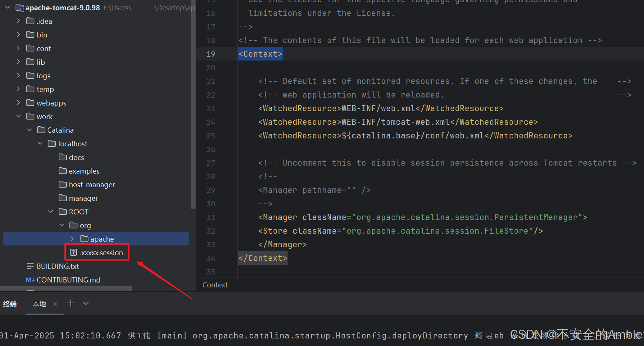Click the HostConfig.deployDirectory terminal log line
Viewport: 644px width, 346px height.
pos(322,335)
